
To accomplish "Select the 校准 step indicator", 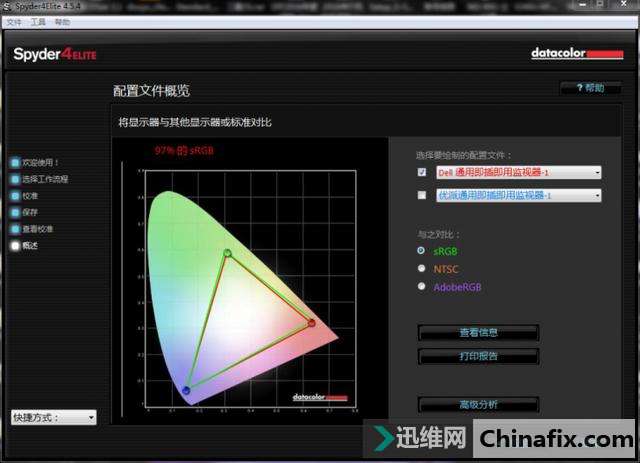I will point(15,196).
